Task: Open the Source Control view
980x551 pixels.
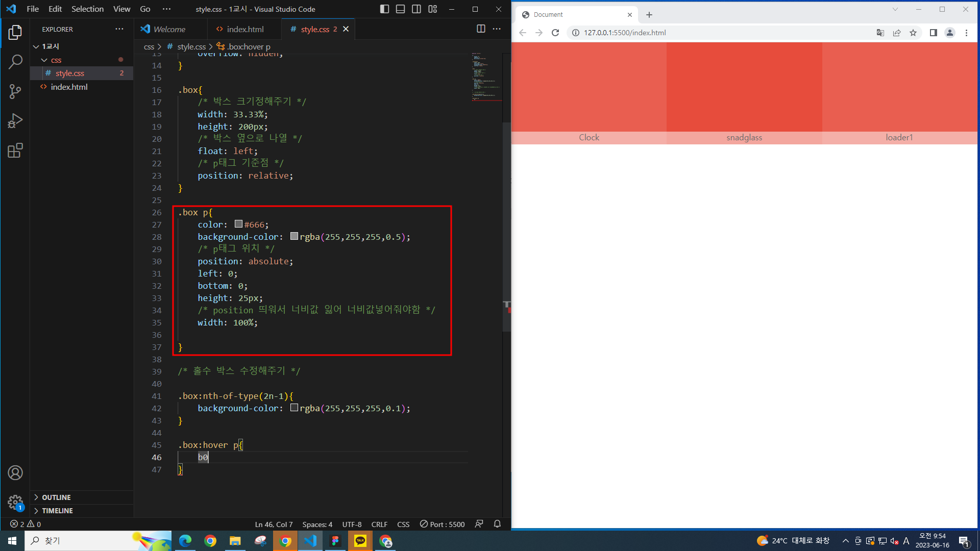Action: 15,92
